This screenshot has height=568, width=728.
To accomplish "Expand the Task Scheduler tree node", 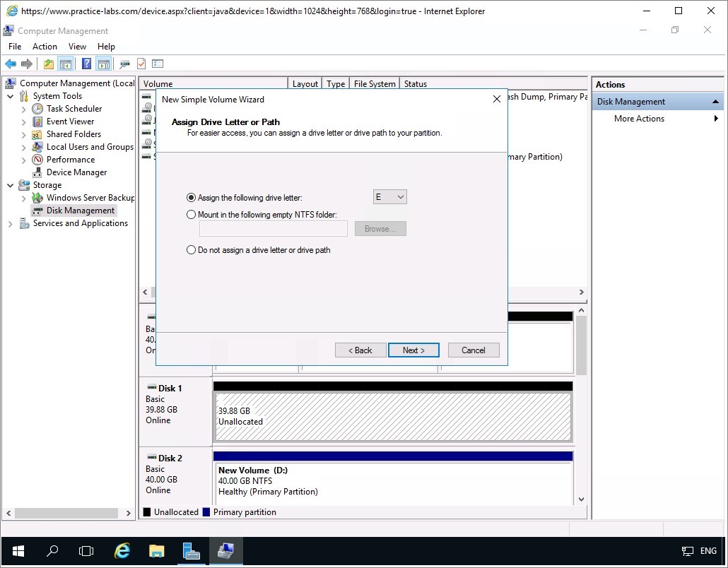I will point(23,110).
